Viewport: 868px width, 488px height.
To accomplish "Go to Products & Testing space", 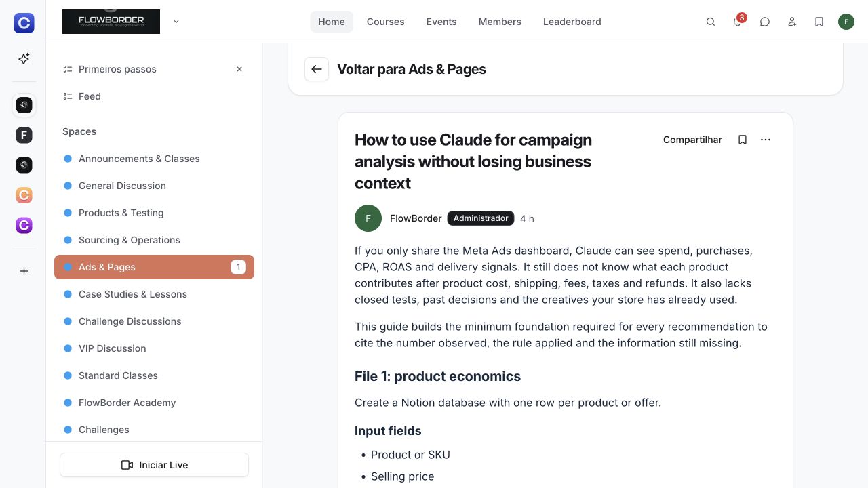I will tap(154, 213).
